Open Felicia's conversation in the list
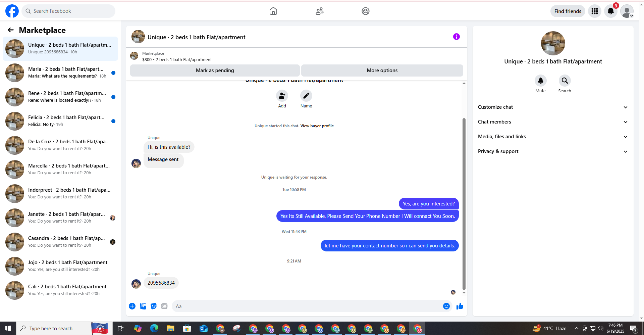 [60, 121]
